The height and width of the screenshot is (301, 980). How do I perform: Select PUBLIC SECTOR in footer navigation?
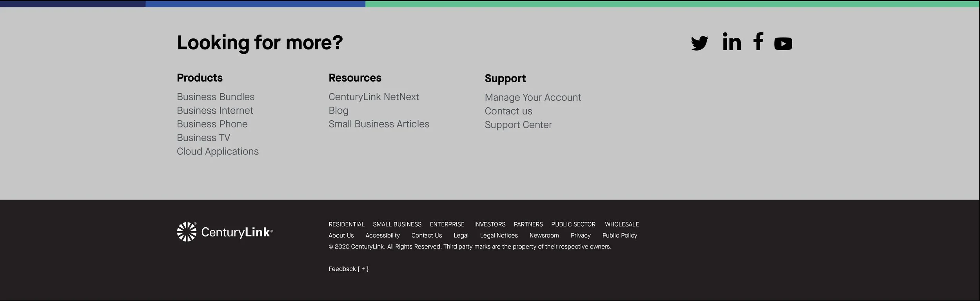click(573, 225)
